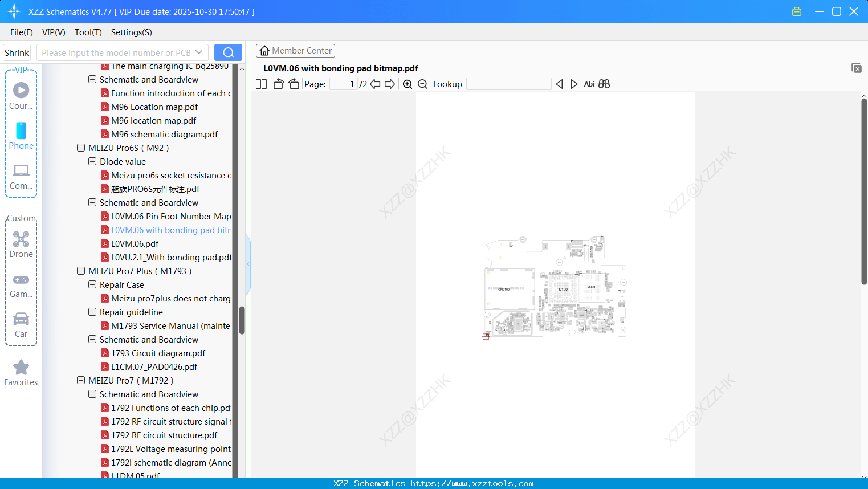868x489 pixels.
Task: Click the Lookup search input field
Action: coord(508,84)
